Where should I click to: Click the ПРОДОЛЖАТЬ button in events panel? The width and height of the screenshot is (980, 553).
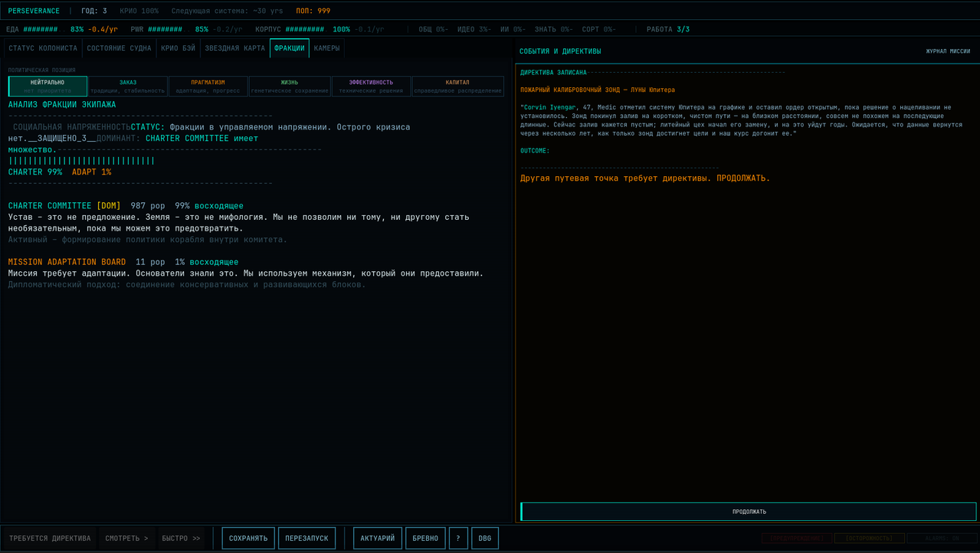749,512
